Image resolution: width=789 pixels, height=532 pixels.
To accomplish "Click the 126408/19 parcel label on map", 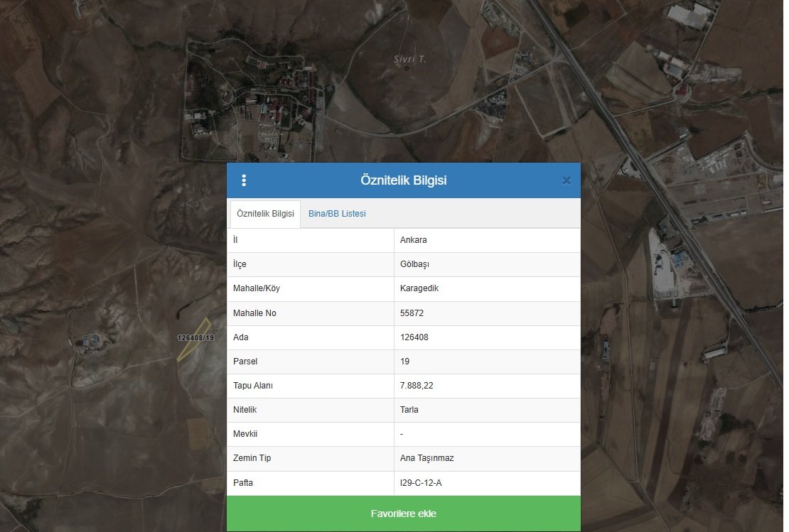I will pos(195,338).
